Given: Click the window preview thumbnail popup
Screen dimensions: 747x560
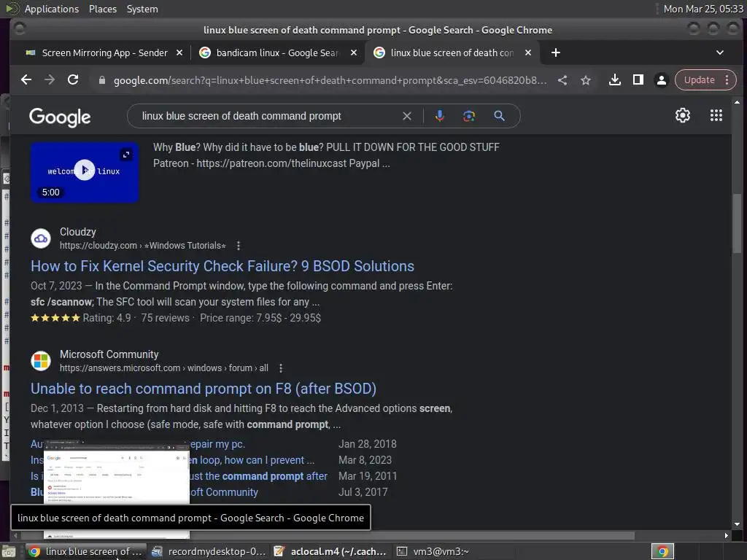Looking at the screenshot, I should pyautogui.click(x=117, y=472).
